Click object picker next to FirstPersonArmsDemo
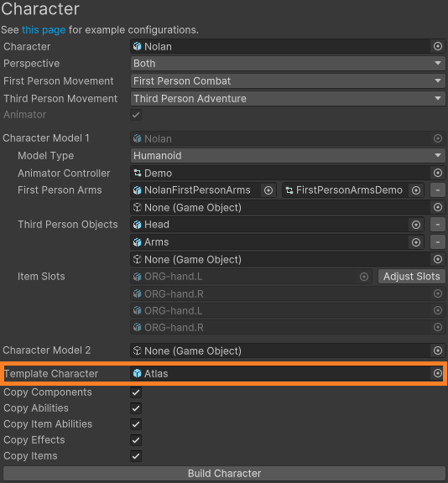Image resolution: width=448 pixels, height=483 pixels. point(416,190)
